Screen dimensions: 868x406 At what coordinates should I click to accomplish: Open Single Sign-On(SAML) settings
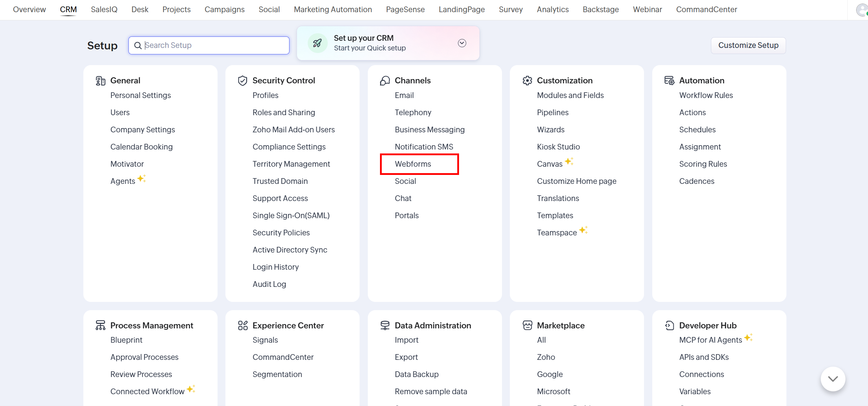(x=291, y=215)
